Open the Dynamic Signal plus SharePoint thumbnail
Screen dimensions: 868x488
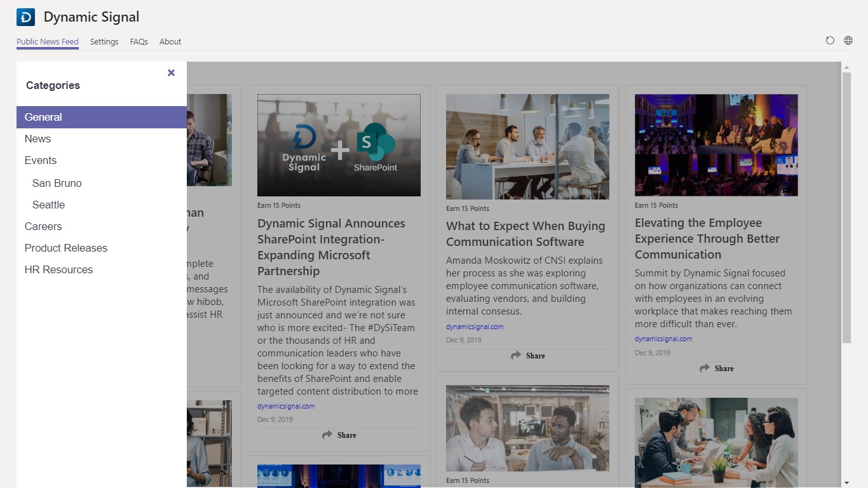click(339, 145)
